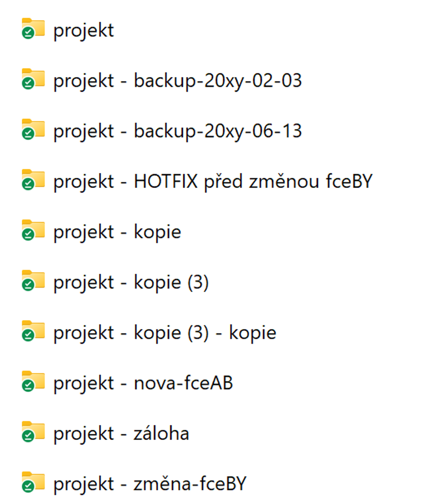Select folder icon of 'projekt - backup-20xy-02-03'
The width and height of the screenshot is (428, 504).
pos(33,79)
